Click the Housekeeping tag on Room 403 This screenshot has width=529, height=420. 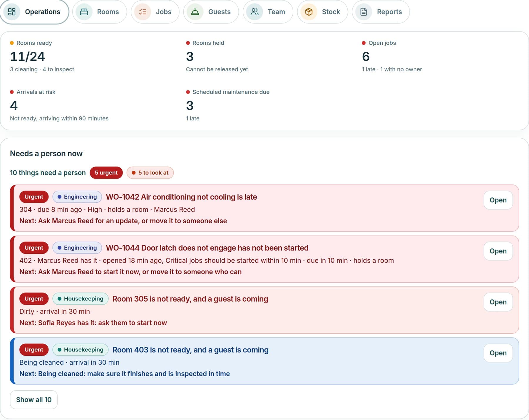pos(81,350)
